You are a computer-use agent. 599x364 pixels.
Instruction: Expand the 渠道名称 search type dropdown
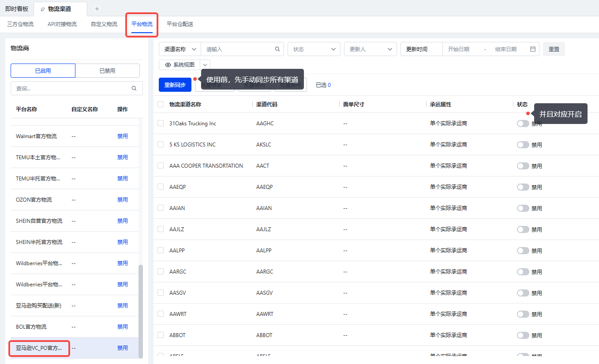(180, 49)
